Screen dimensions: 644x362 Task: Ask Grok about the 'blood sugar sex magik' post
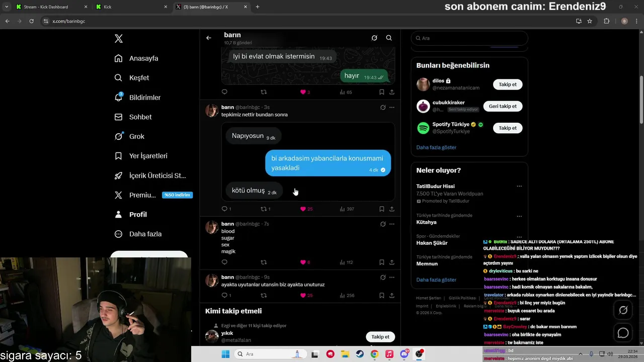[383, 224]
